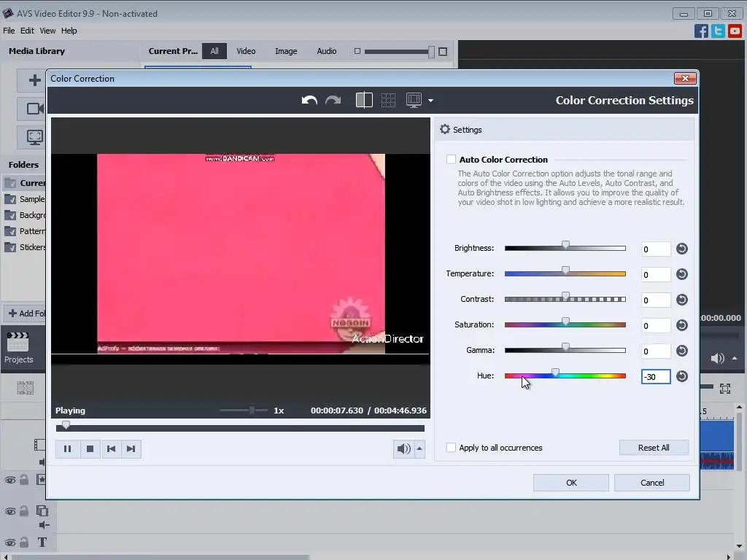Click the Brightness slider
Image resolution: width=747 pixels, height=560 pixels.
(565, 248)
